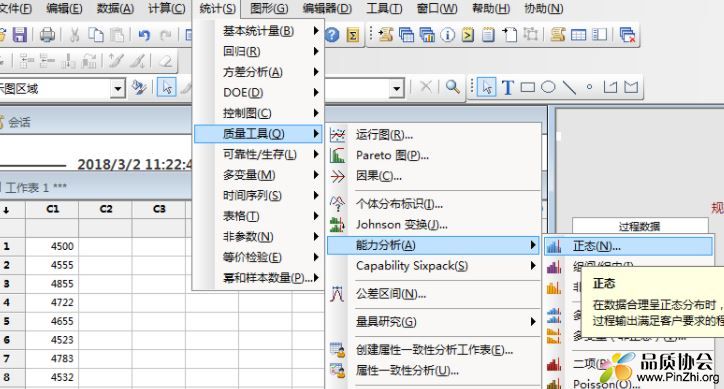This screenshot has height=389, width=724.
Task: Click the paint brush icon beside graph region dropdown
Action: pos(139,87)
